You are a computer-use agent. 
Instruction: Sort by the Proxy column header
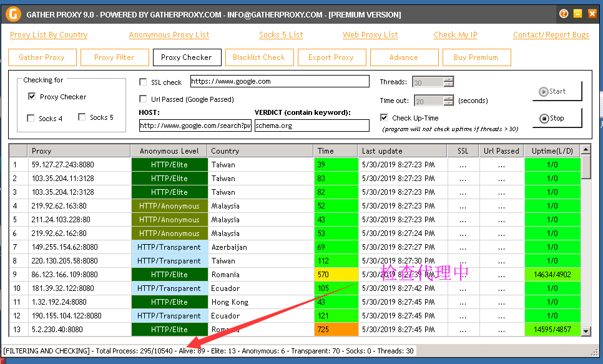79,151
